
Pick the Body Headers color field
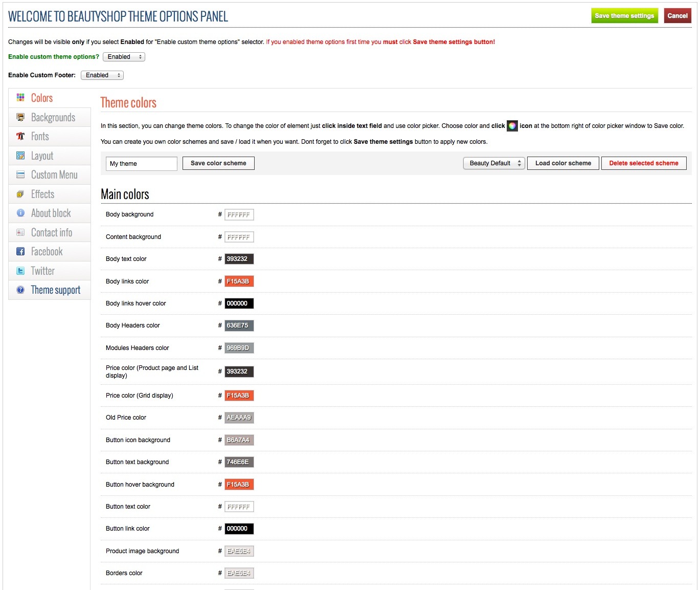pos(239,325)
